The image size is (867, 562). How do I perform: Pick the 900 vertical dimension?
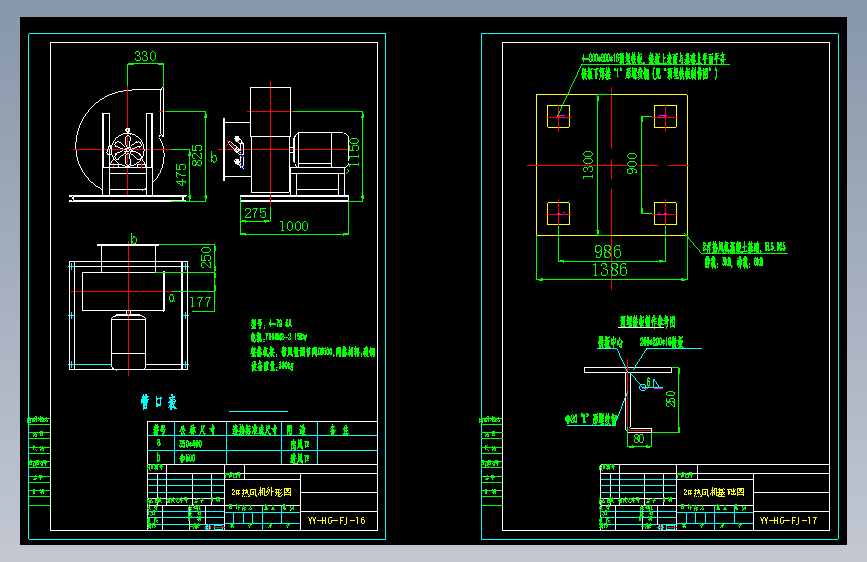coord(632,164)
